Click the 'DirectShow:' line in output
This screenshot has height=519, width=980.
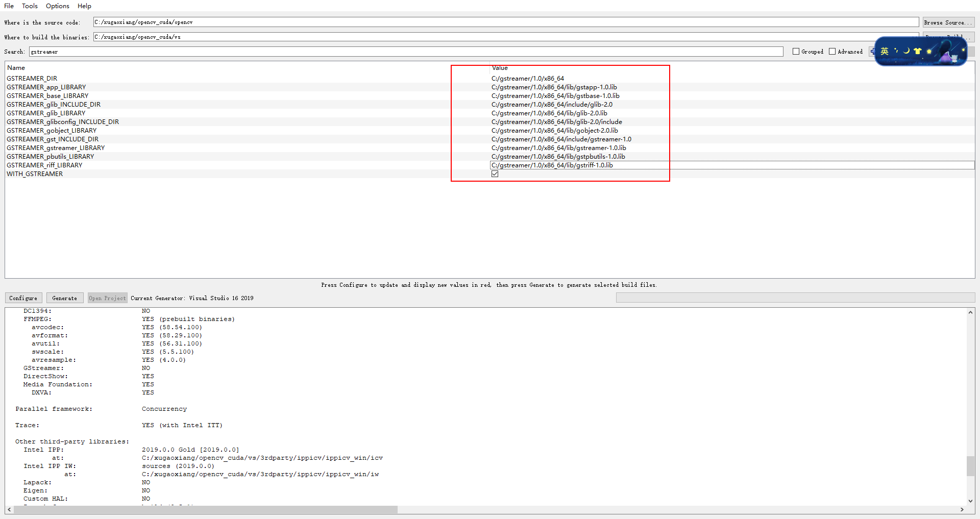tap(45, 376)
